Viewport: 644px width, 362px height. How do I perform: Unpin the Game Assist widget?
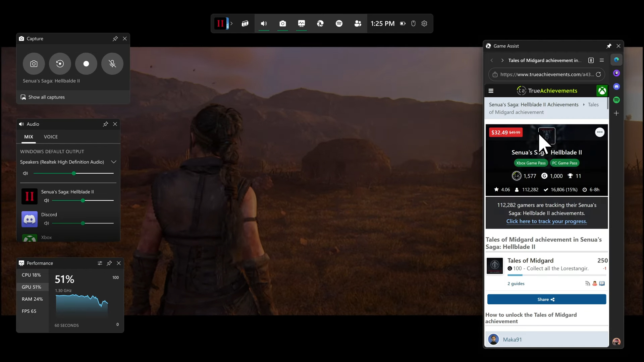tap(609, 46)
